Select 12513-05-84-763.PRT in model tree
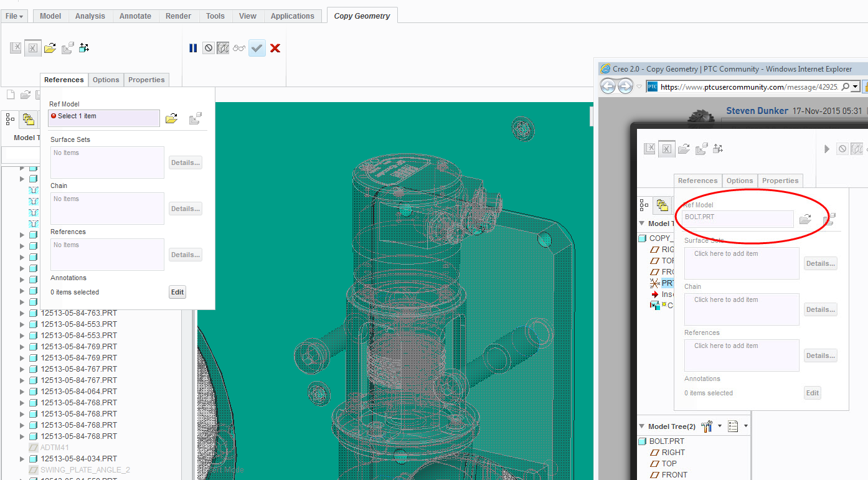 (79, 313)
